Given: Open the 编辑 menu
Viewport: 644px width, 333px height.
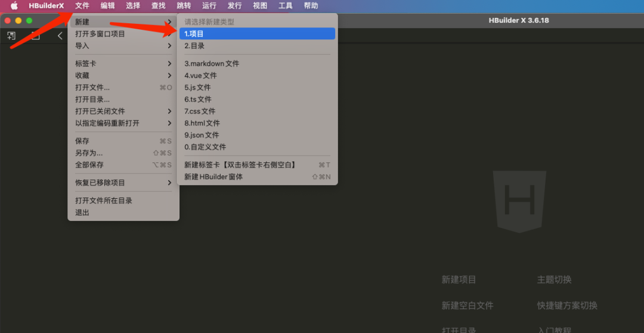Looking at the screenshot, I should 107,6.
